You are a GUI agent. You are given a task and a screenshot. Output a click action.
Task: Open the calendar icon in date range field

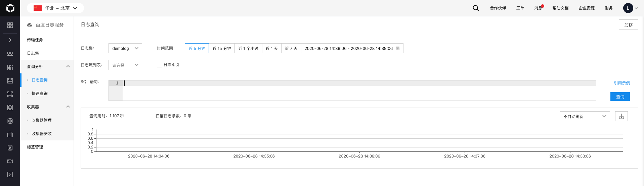[x=398, y=49]
